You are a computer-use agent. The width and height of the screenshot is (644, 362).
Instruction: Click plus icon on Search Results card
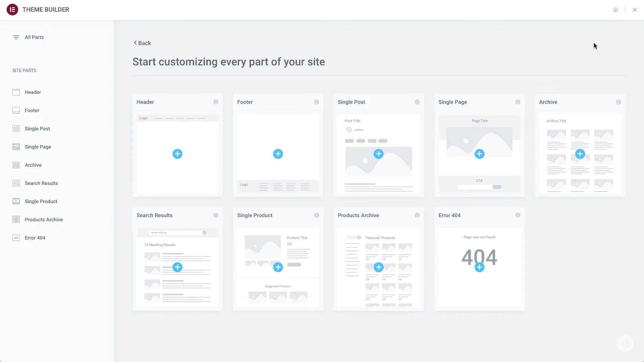(177, 267)
